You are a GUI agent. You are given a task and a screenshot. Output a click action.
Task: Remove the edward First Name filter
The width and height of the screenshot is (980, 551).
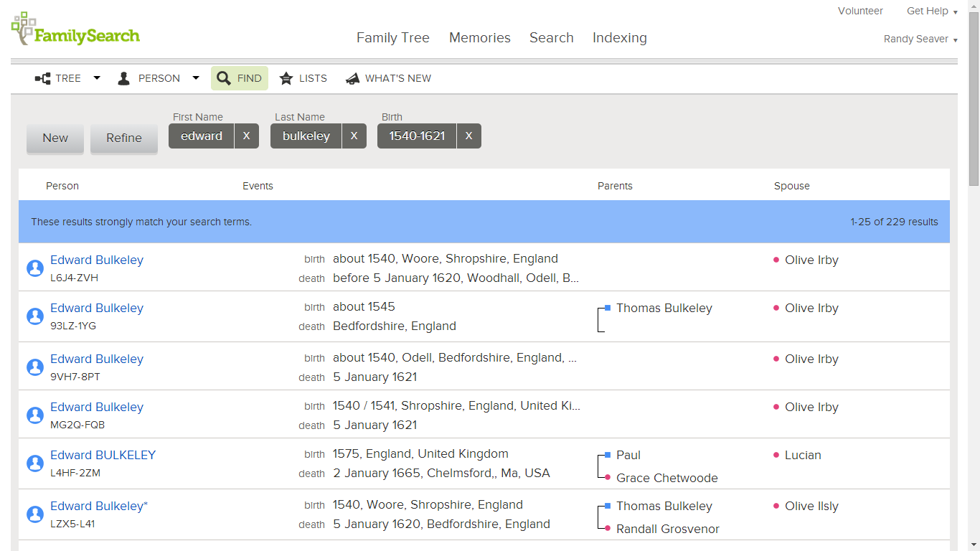point(247,136)
